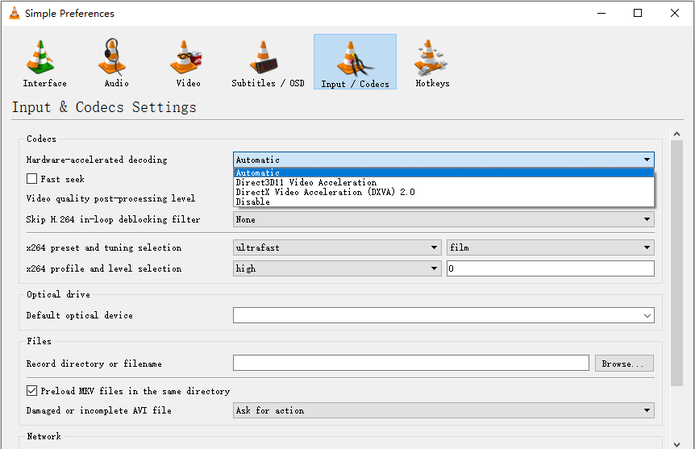Screen dimensions: 695x449
Task: Click the vertical scrollbar thumb
Action: tap(677, 263)
